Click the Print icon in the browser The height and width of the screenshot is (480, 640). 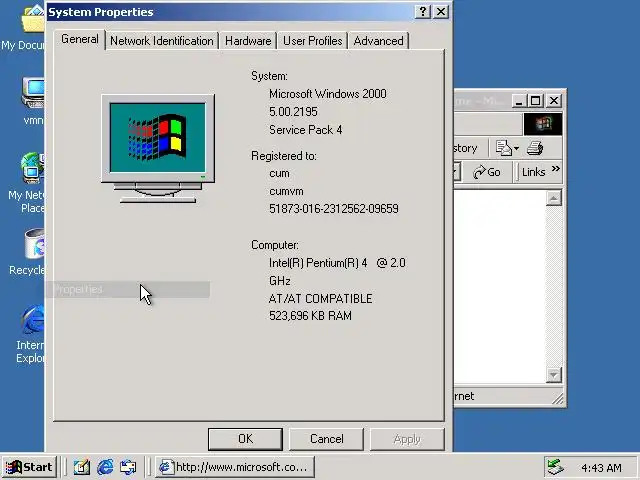point(535,148)
